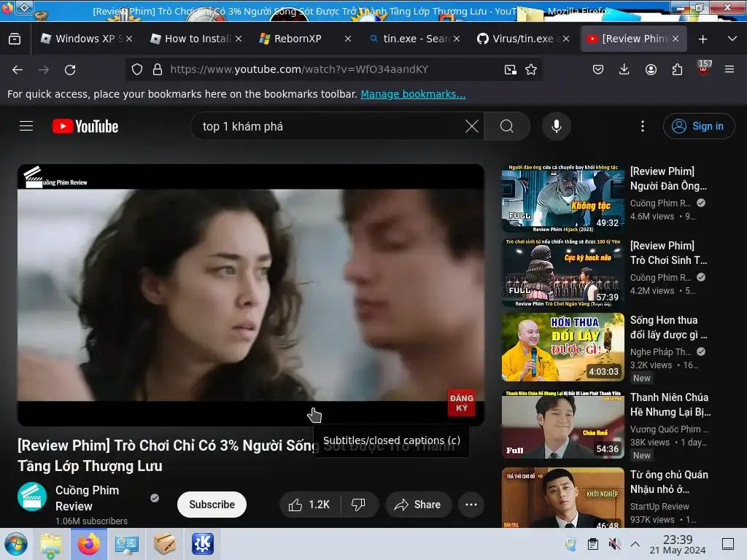The height and width of the screenshot is (560, 747).
Task: Open the Firefox downloads arrow icon
Action: tap(624, 69)
